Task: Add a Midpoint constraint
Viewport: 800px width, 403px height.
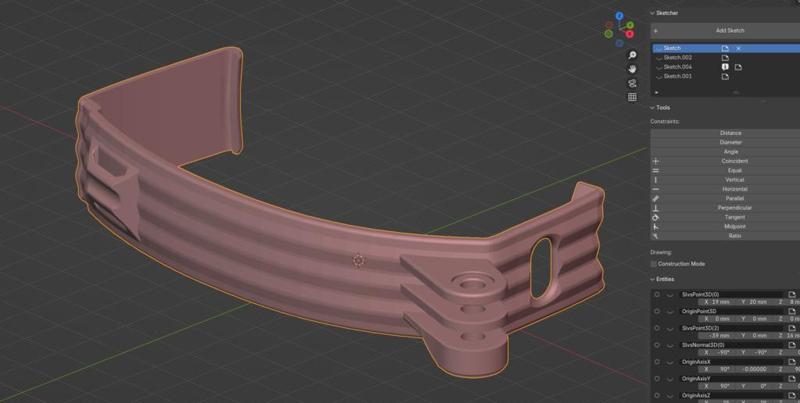Action: [x=725, y=226]
